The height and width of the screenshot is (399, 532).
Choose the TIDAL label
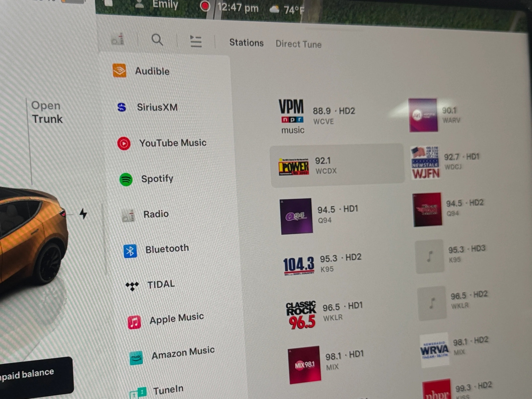(161, 285)
